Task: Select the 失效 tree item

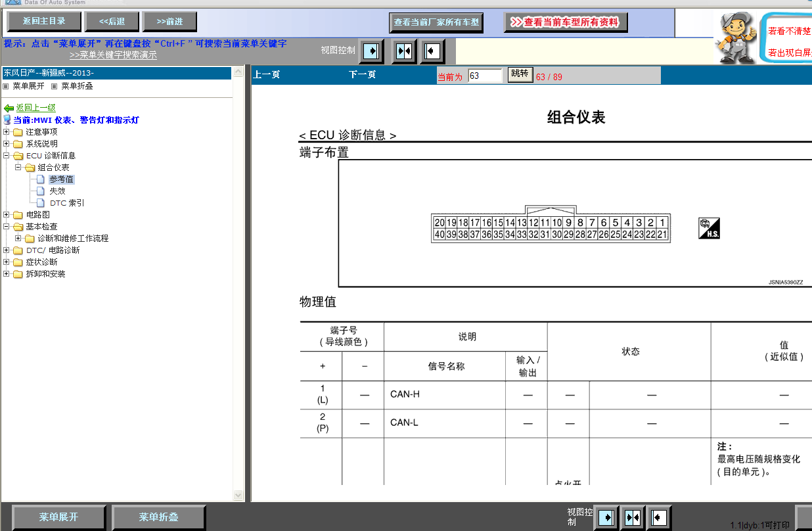Action: click(x=58, y=191)
